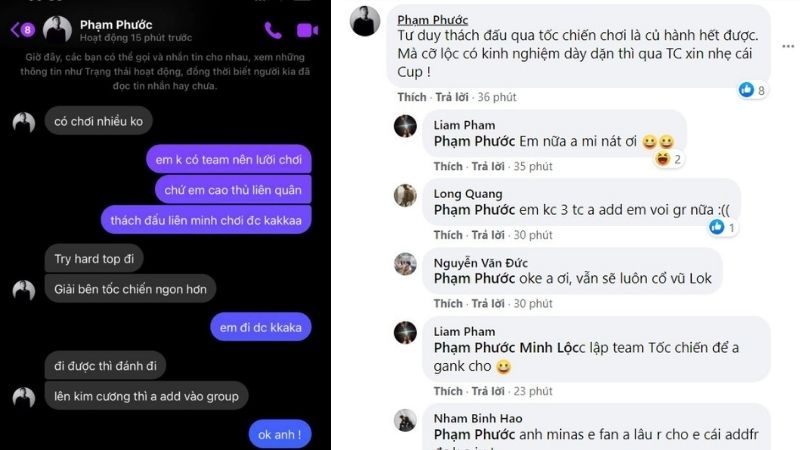Open Phạm Phước's commenter profile picture
800x450 pixels.
365,21
